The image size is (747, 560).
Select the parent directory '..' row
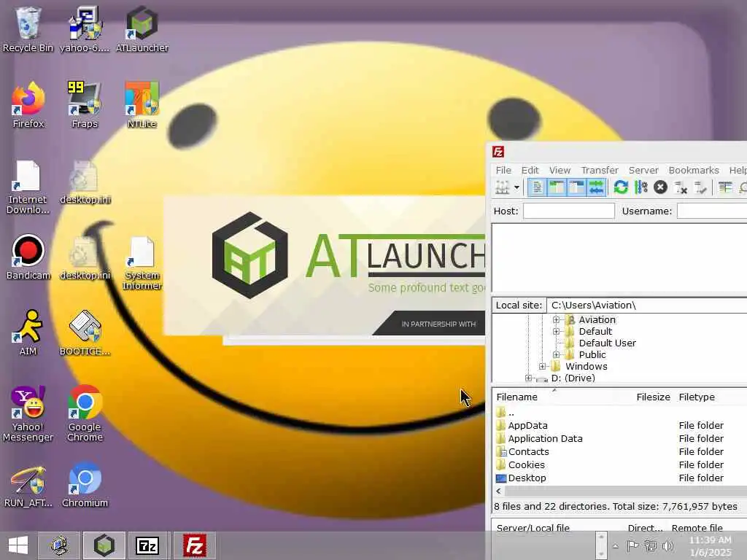point(620,413)
